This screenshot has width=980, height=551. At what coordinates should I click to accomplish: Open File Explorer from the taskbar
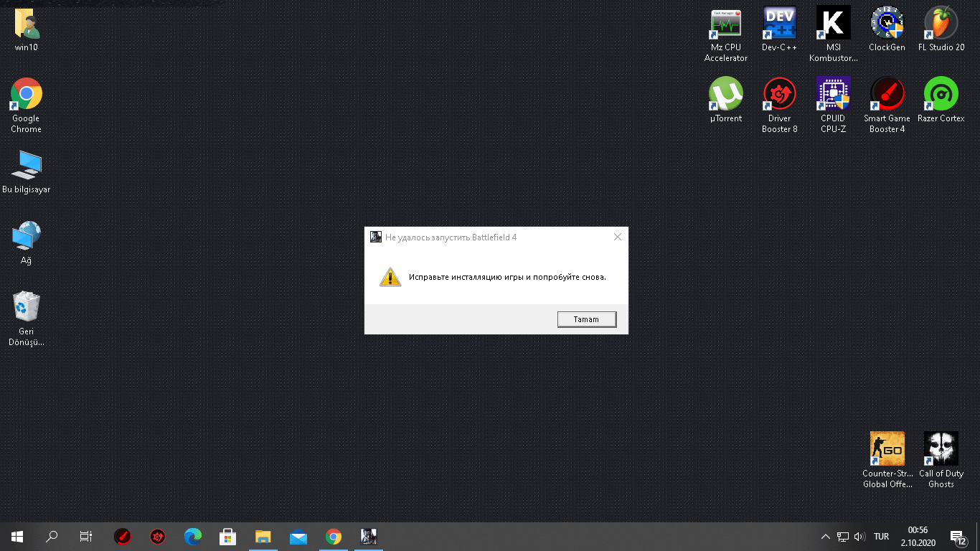(263, 537)
